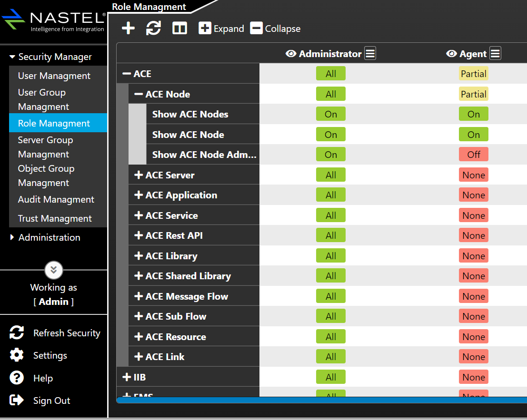Click Administrator All badge for ACE Library

(x=331, y=256)
